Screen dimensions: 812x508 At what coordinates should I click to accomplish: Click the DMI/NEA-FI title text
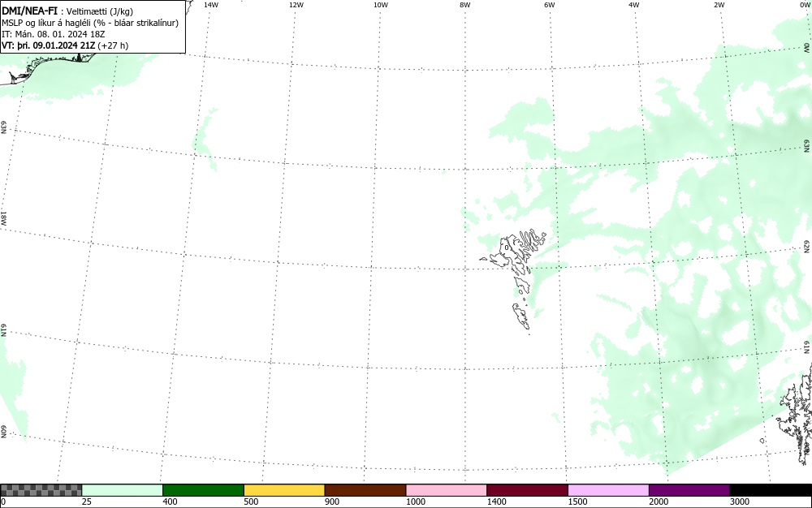(x=29, y=11)
